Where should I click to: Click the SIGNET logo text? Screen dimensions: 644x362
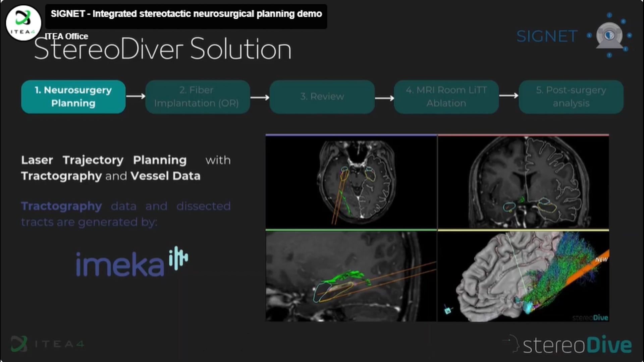click(x=547, y=36)
